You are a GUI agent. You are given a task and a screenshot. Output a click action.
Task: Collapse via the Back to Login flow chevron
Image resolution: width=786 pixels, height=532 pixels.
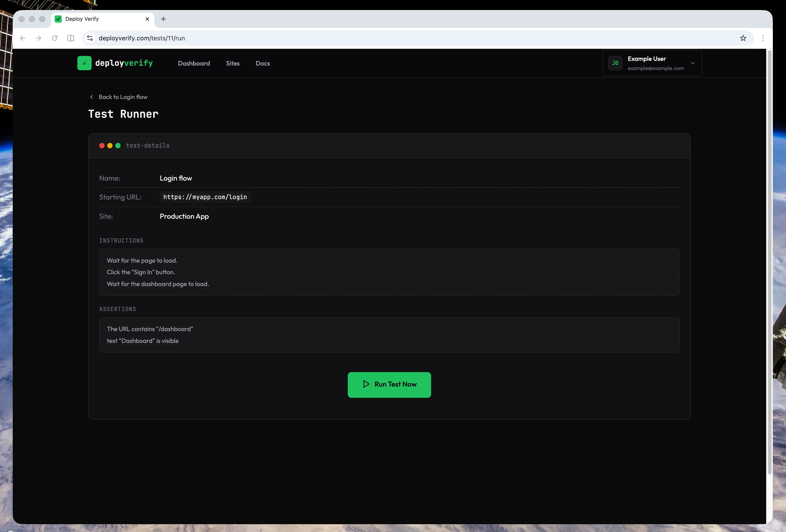(91, 97)
